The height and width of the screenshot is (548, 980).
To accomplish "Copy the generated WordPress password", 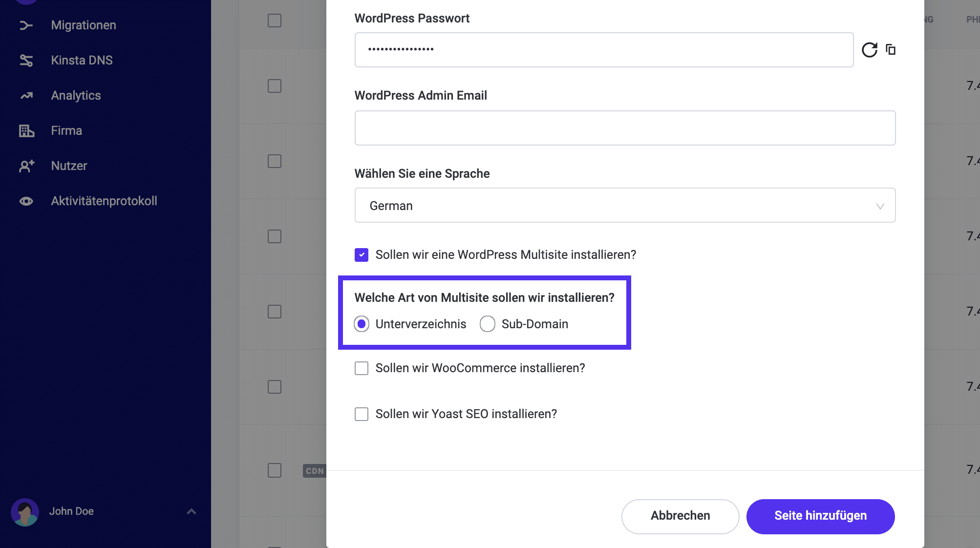I will tap(891, 49).
